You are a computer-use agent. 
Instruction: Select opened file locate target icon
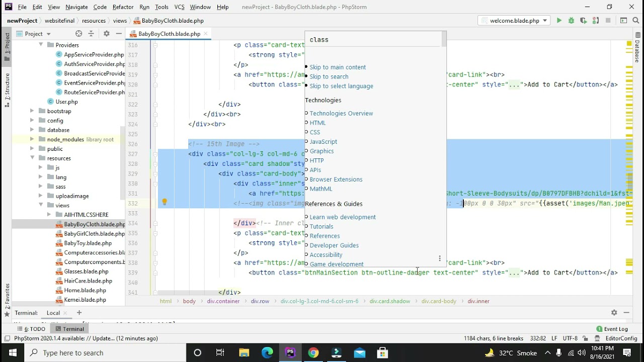click(x=78, y=34)
